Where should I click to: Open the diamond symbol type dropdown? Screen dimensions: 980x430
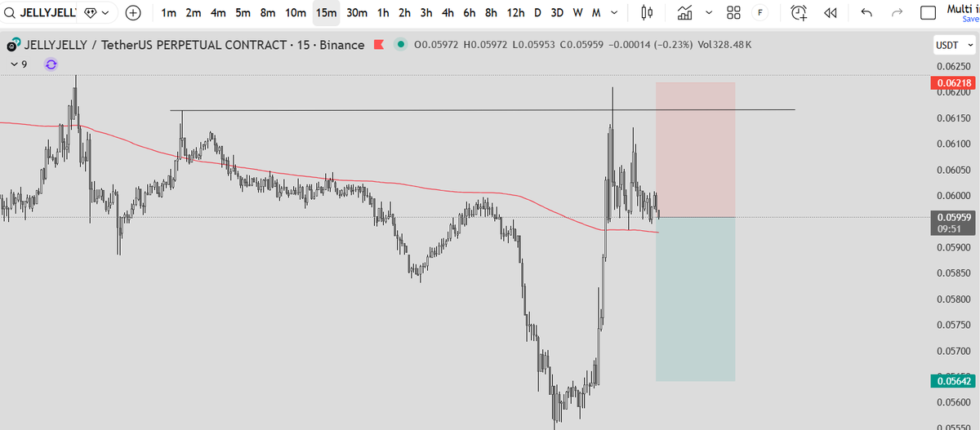tap(96, 13)
